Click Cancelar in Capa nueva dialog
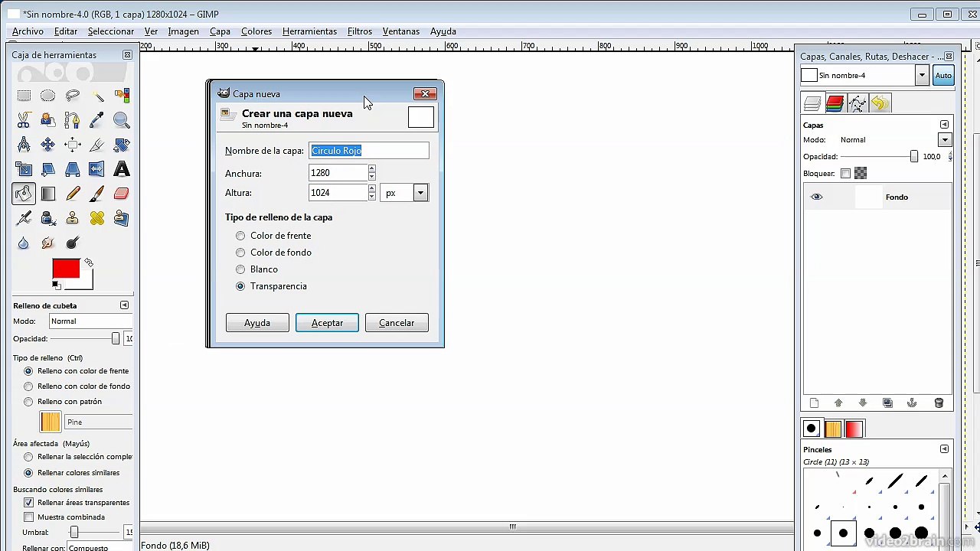Image resolution: width=980 pixels, height=551 pixels. [397, 323]
